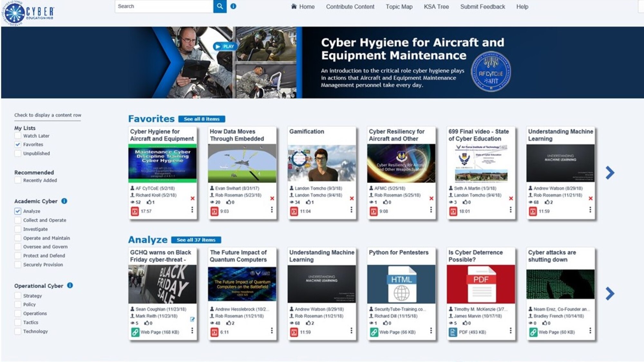Click the info icon next to search bar
Viewport: 644px width, 362px height.
tap(233, 6)
